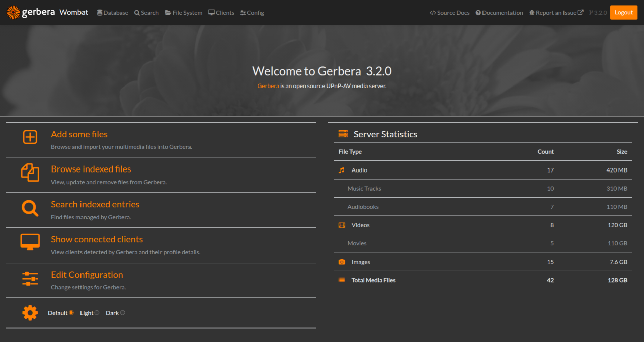Open the 'Search indexed entries' link
This screenshot has height=342, width=644.
pyautogui.click(x=95, y=204)
